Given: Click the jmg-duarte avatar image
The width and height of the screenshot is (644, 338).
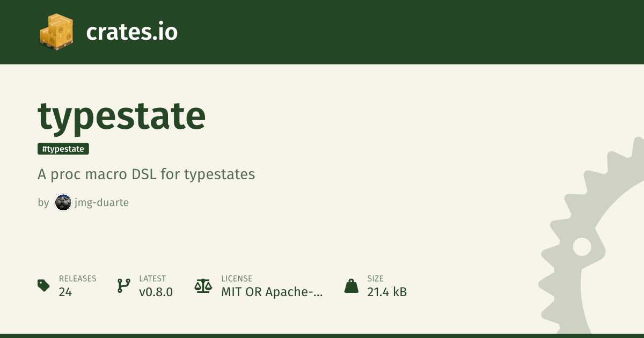Looking at the screenshot, I should [63, 202].
